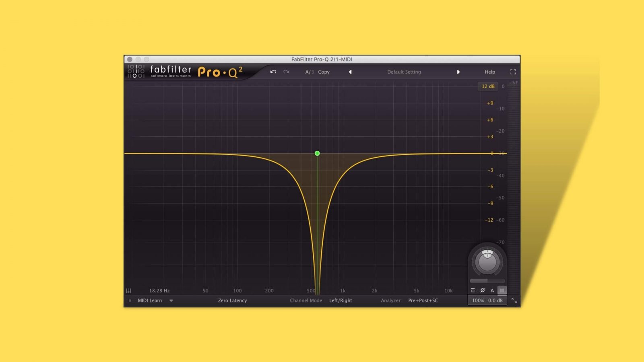Viewport: 644px width, 362px height.
Task: Enter full screen mode via corner brackets icon
Action: 513,72
